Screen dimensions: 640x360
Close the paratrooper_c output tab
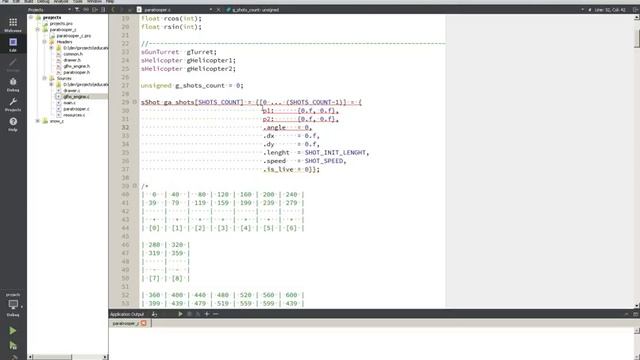(144, 323)
